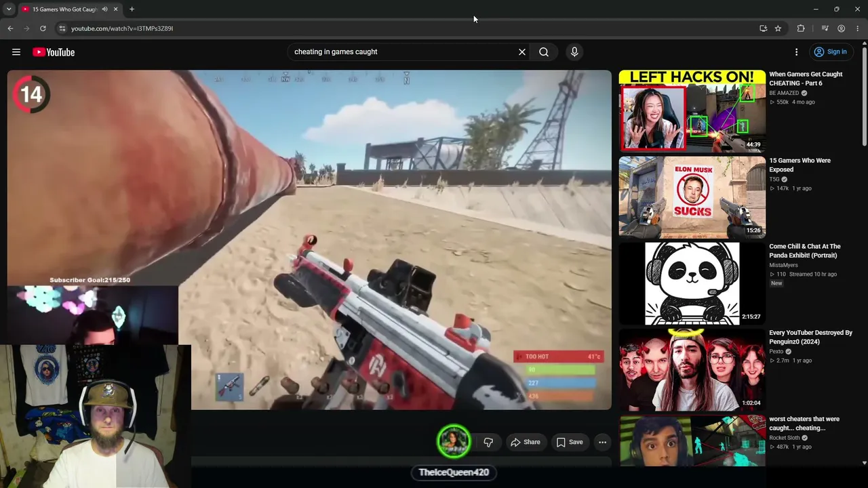The height and width of the screenshot is (488, 868).
Task: Open YouTube settings three-dot menu
Action: pyautogui.click(x=797, y=52)
